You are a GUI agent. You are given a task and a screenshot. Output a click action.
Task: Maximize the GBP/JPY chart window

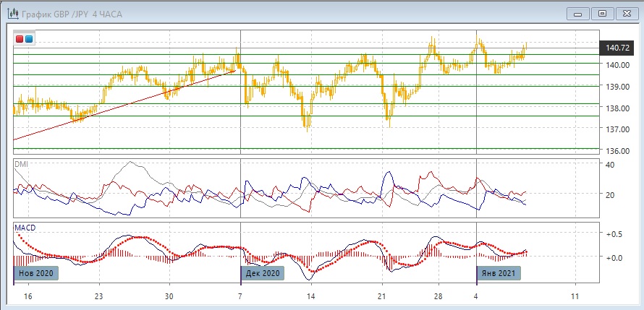(601, 13)
